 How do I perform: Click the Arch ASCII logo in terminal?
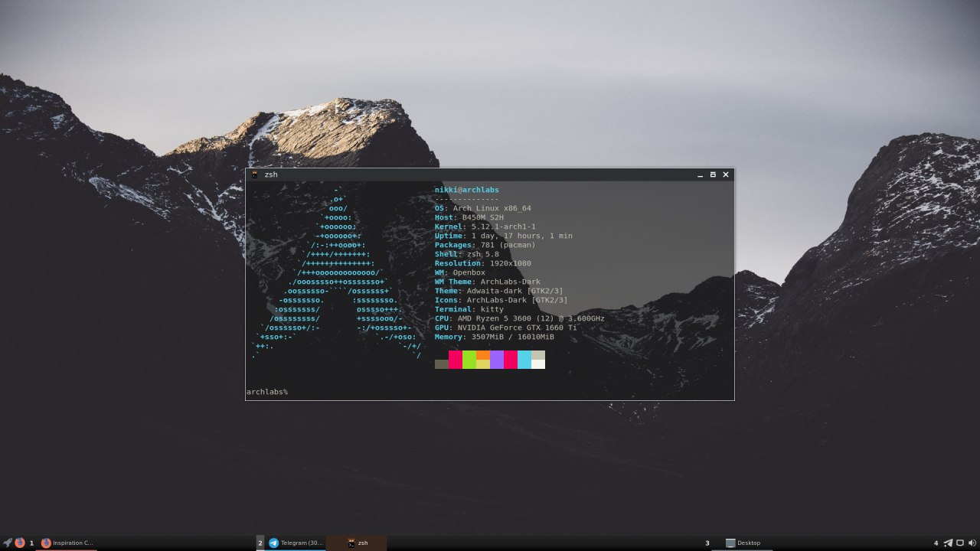pyautogui.click(x=337, y=272)
